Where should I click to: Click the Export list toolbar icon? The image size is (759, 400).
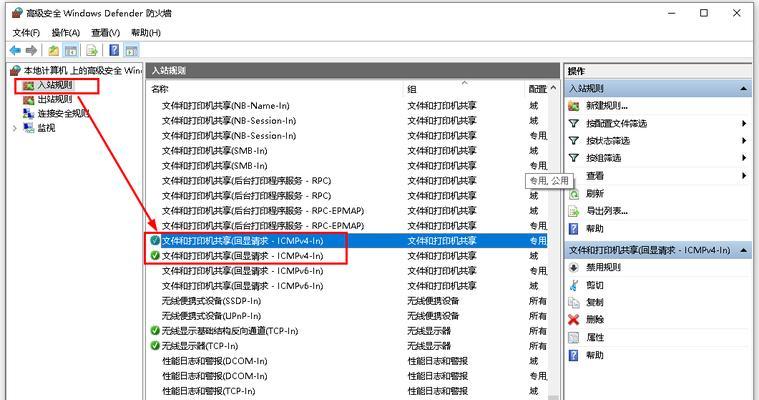91,50
